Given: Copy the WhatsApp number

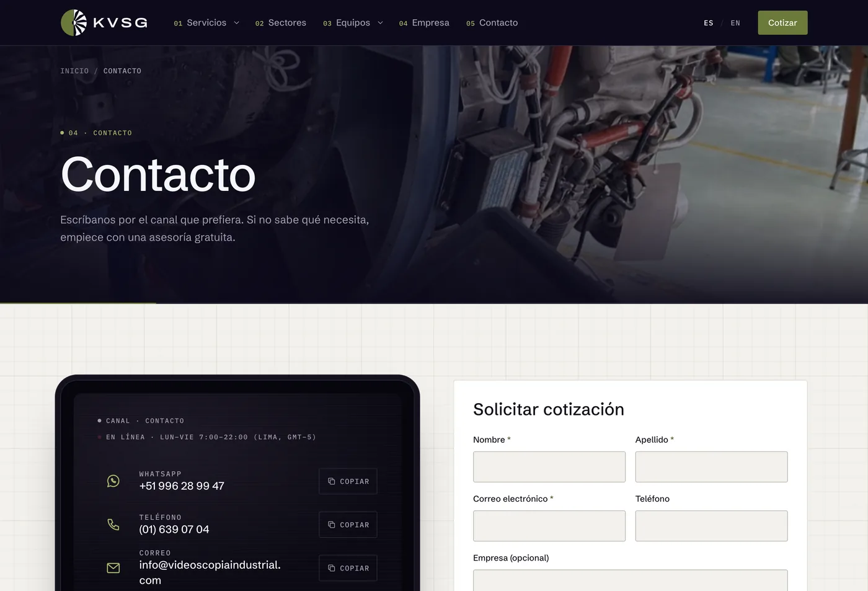Looking at the screenshot, I should [x=348, y=481].
